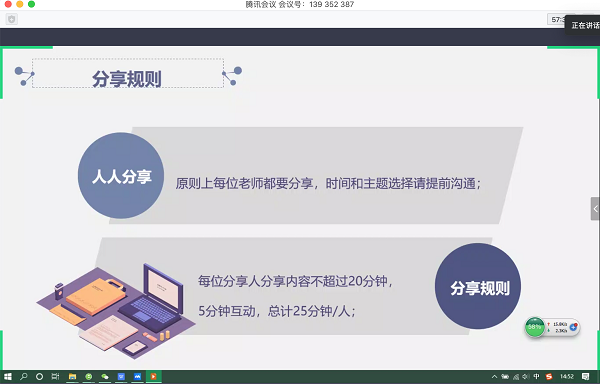Toggle Chinese input mode indicator
600x385 pixels.
pos(536,377)
